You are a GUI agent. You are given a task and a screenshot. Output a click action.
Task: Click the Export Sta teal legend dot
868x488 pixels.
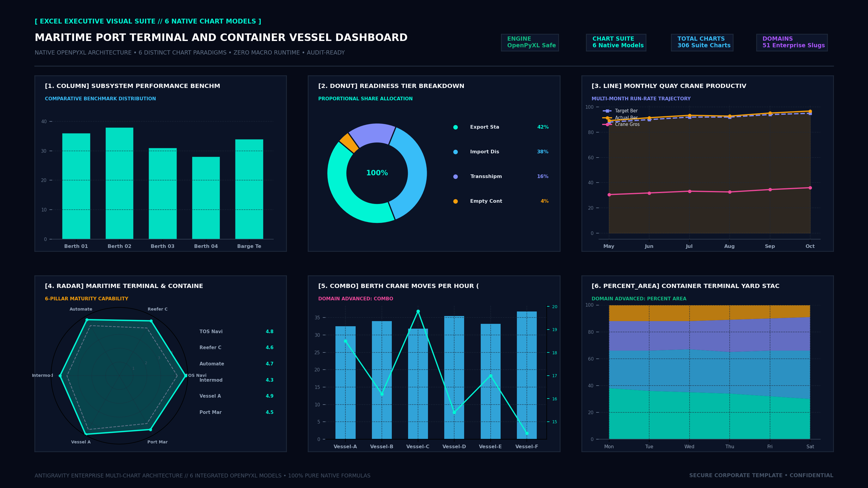tap(456, 127)
